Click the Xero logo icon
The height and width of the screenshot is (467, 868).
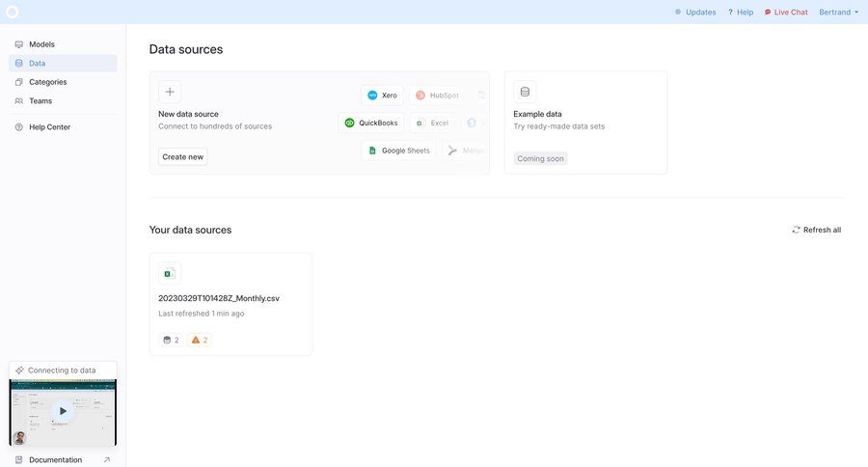point(372,96)
